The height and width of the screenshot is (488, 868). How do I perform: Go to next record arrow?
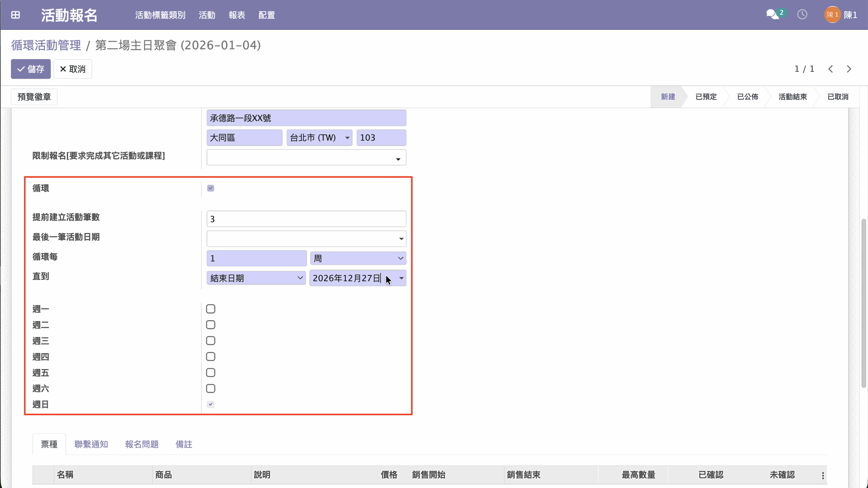click(x=849, y=69)
